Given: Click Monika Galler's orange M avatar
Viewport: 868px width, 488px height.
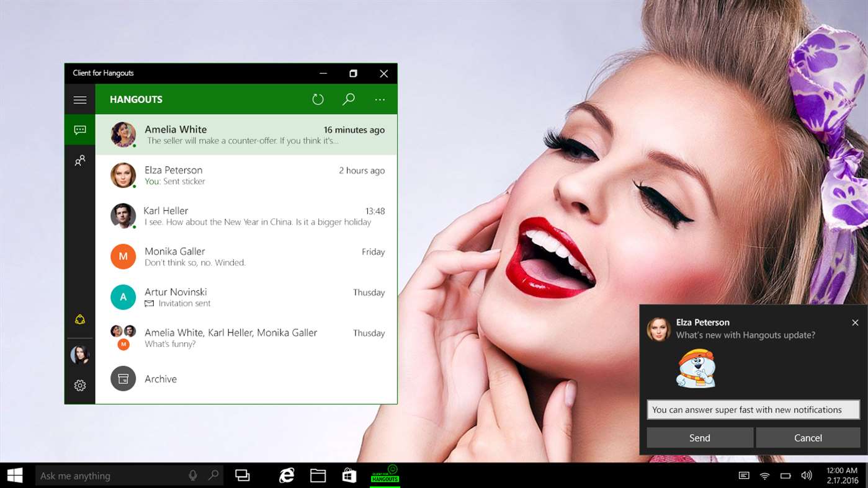Looking at the screenshot, I should coord(123,256).
